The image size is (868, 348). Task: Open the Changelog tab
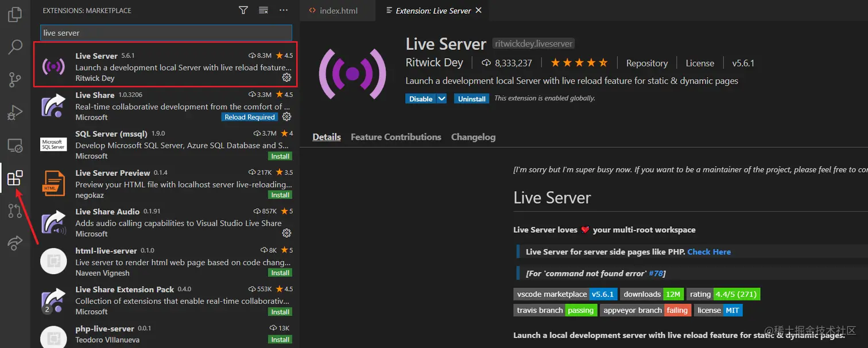473,137
